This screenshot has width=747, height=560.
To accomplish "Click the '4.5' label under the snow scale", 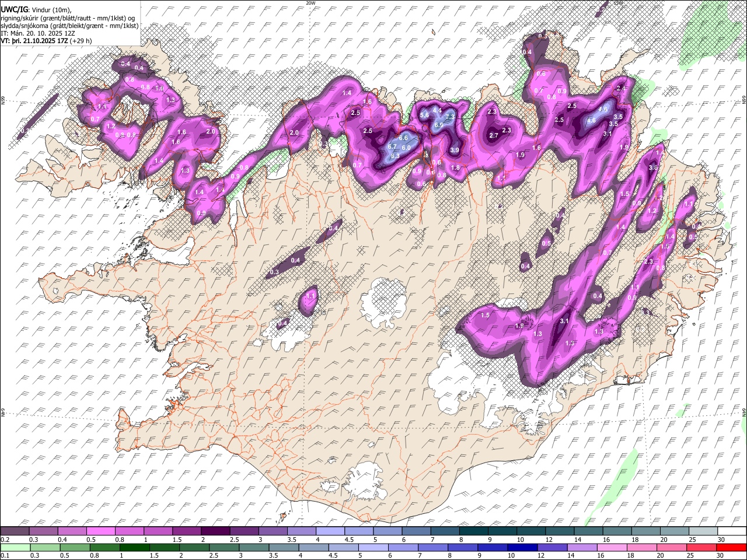I will click(x=349, y=540).
